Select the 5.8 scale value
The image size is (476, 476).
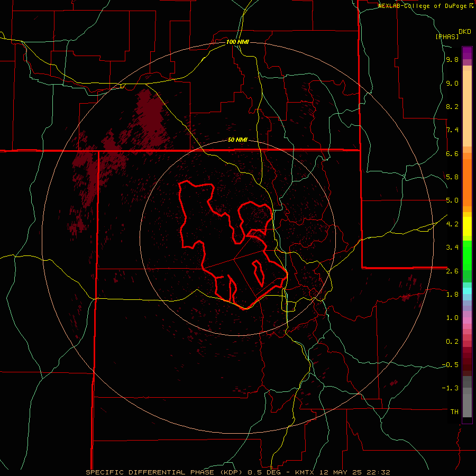(x=452, y=177)
